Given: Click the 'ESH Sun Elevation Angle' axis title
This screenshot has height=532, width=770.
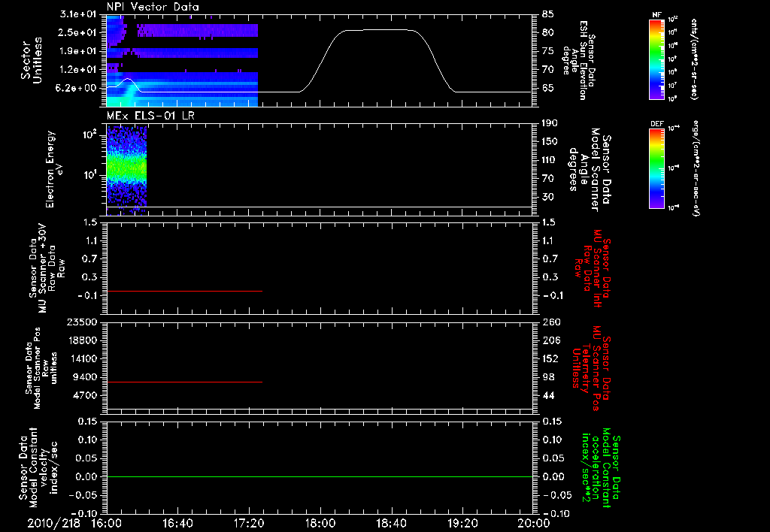Looking at the screenshot, I should click(579, 60).
